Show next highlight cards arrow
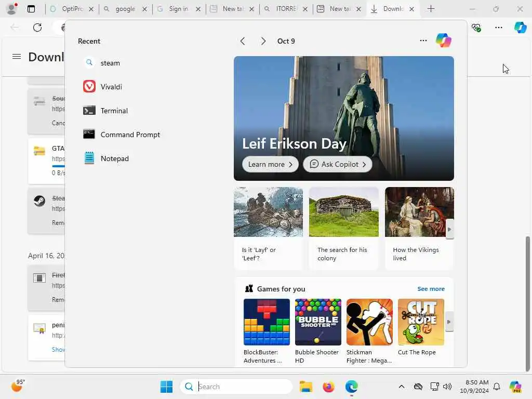532x399 pixels. 449,229
